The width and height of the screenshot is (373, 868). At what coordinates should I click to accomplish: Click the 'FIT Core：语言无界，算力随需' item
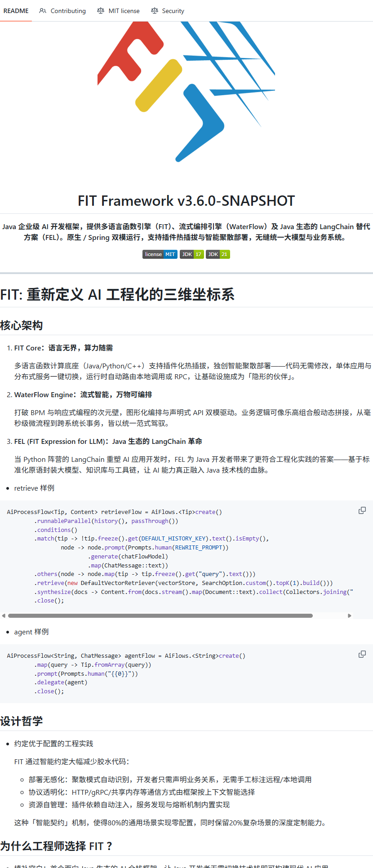click(x=63, y=348)
